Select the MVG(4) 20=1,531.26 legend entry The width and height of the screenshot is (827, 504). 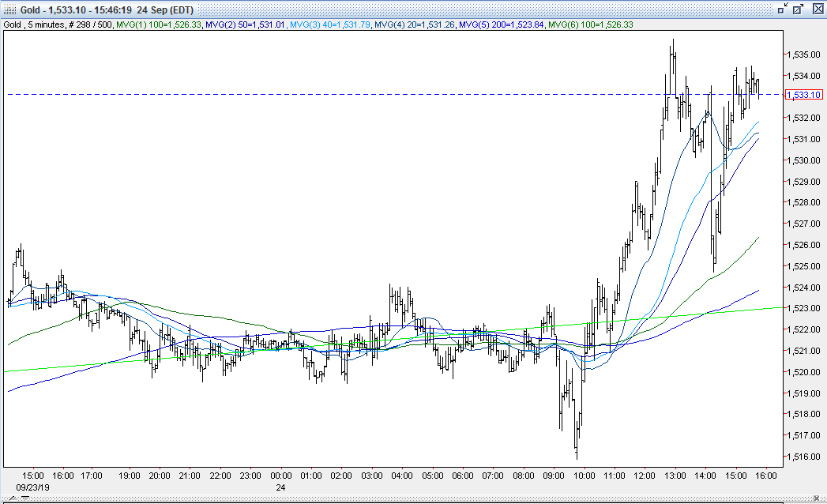tap(415, 24)
